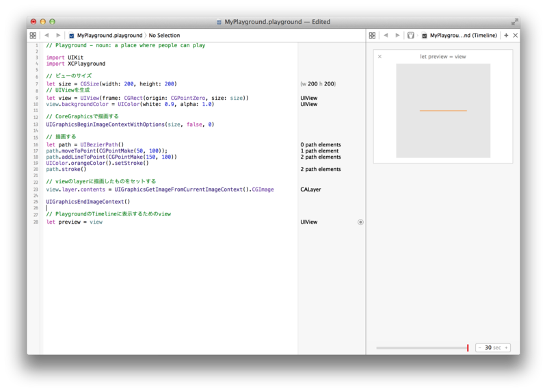
Task: Click '1 path element' result
Action: 319,151
